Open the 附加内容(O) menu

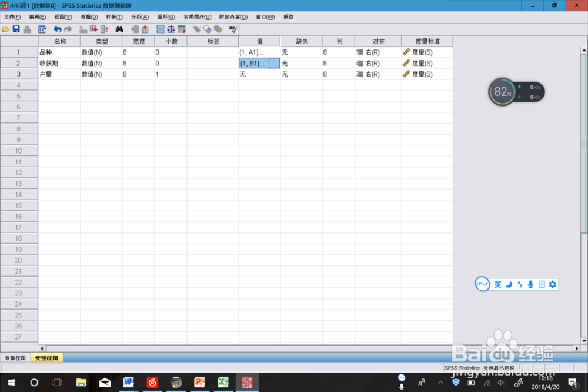tap(233, 17)
